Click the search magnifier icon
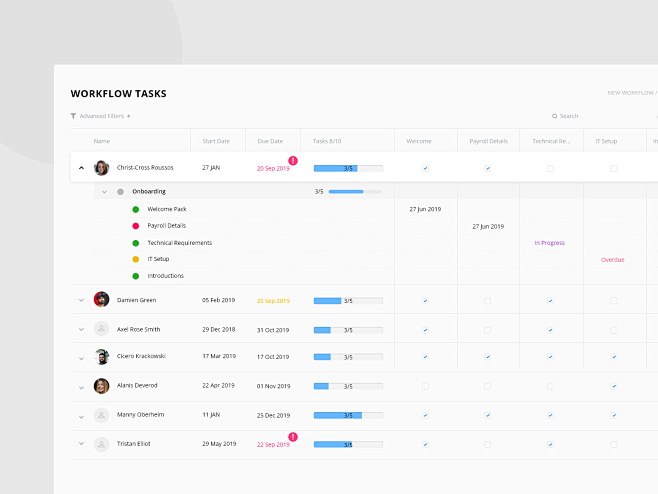Image resolution: width=658 pixels, height=494 pixels. [x=554, y=116]
